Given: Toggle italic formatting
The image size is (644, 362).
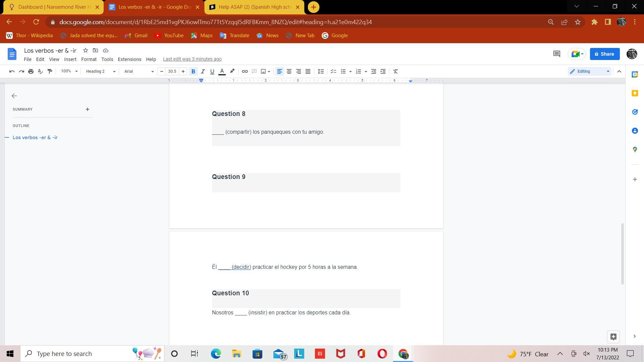Looking at the screenshot, I should pos(203,71).
